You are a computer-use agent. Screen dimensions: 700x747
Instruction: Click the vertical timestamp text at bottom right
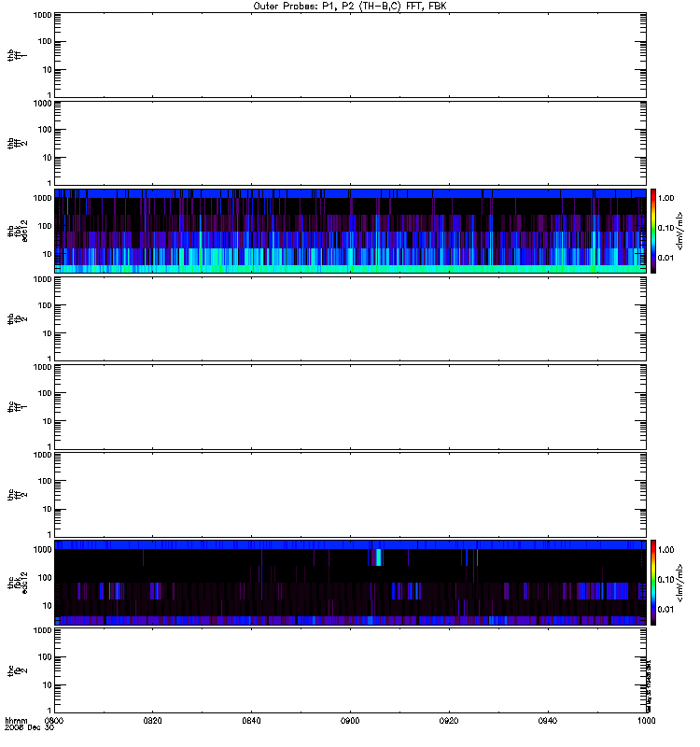point(649,686)
